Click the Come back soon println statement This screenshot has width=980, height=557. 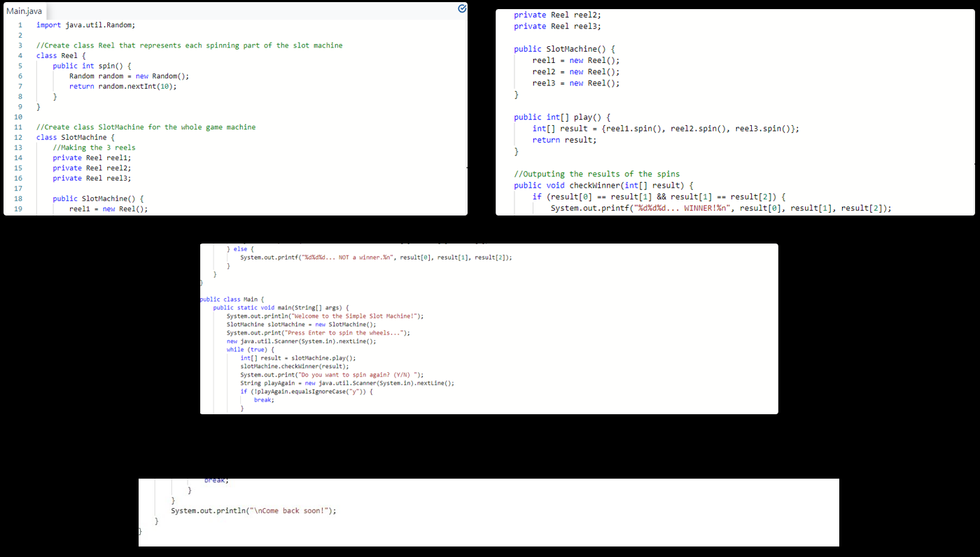click(x=252, y=510)
